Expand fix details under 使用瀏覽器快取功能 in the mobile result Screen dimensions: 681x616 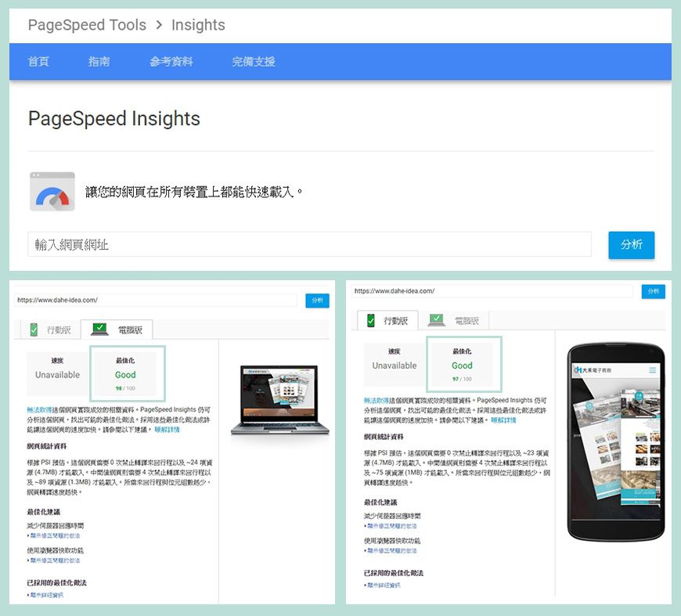click(x=391, y=551)
